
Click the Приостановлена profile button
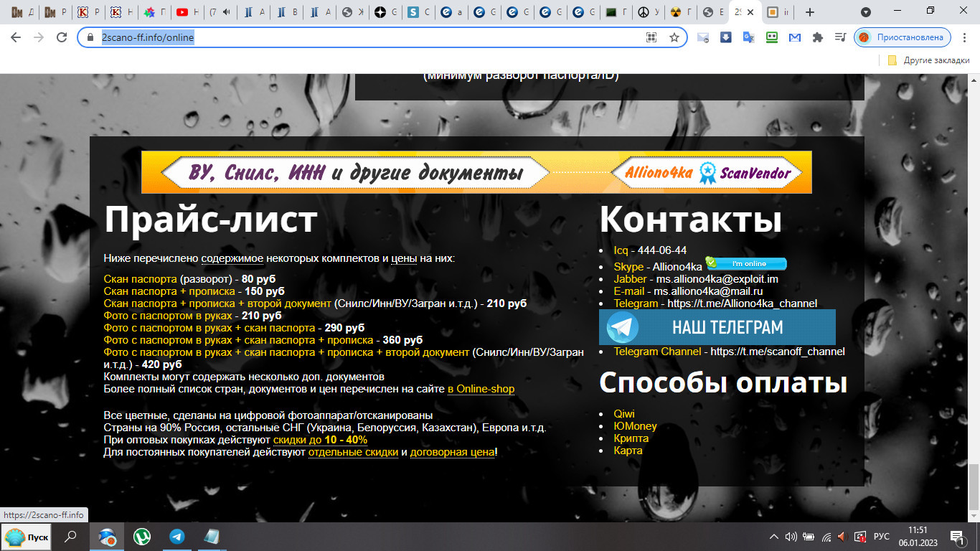tap(903, 37)
